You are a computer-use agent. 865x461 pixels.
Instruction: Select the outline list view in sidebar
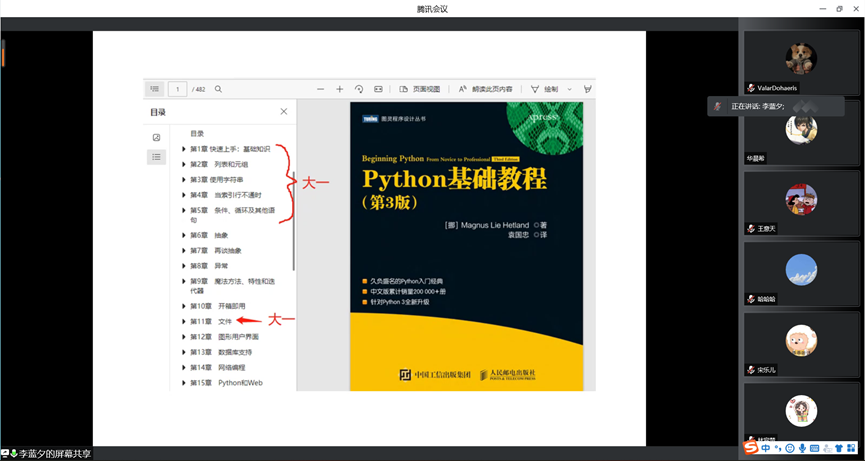click(x=156, y=157)
